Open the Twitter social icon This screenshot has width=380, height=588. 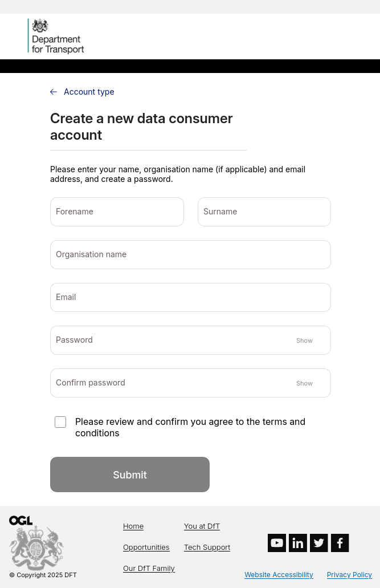click(x=319, y=543)
